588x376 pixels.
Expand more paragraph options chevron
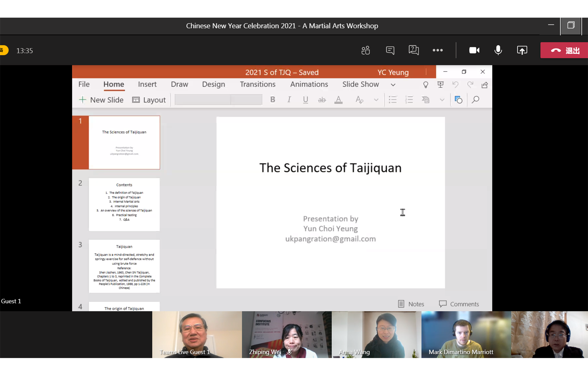tap(442, 100)
